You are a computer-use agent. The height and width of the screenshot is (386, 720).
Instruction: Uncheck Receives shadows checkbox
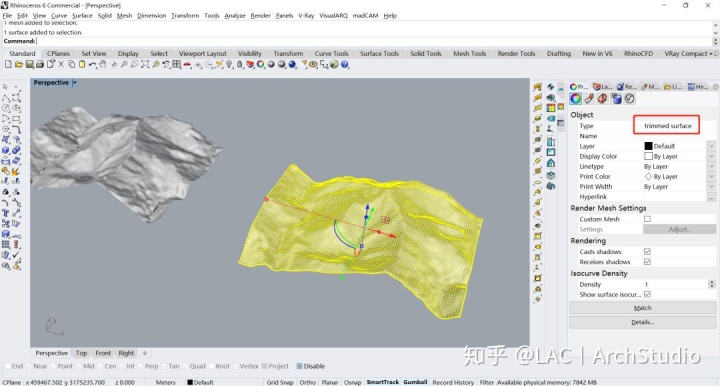pos(647,262)
